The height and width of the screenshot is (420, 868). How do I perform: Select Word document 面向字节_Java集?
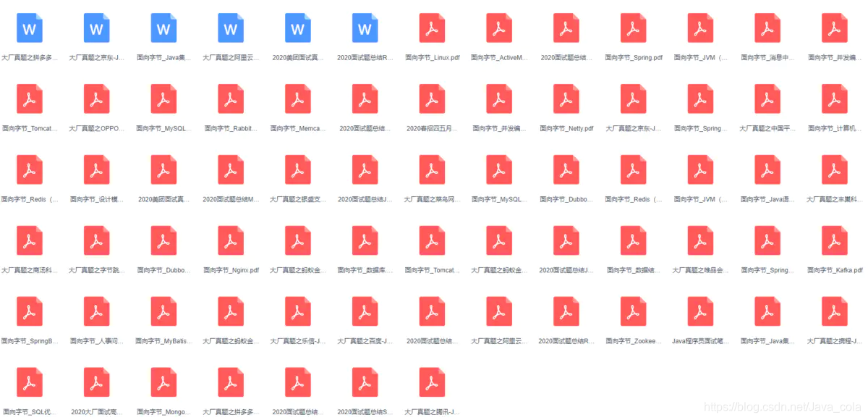pos(164,28)
